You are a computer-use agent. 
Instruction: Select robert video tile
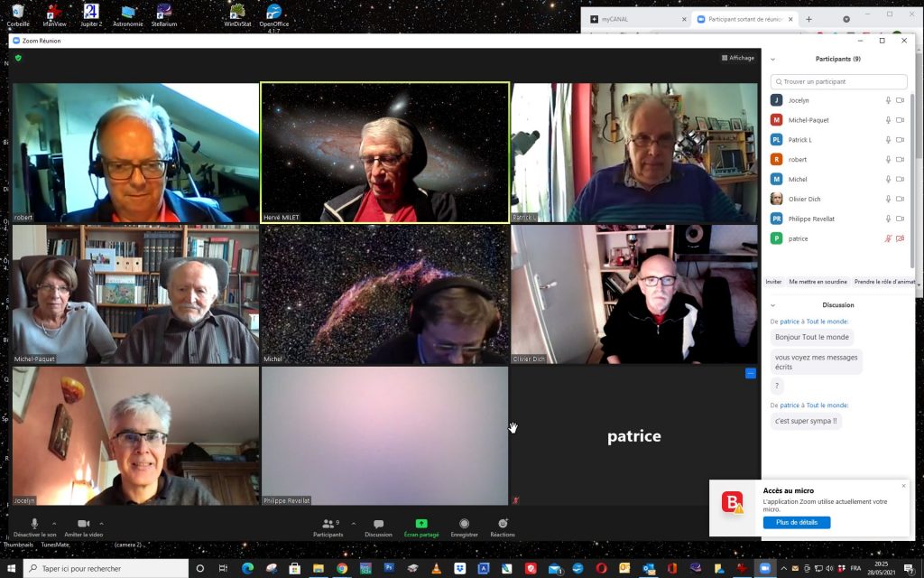(135, 153)
